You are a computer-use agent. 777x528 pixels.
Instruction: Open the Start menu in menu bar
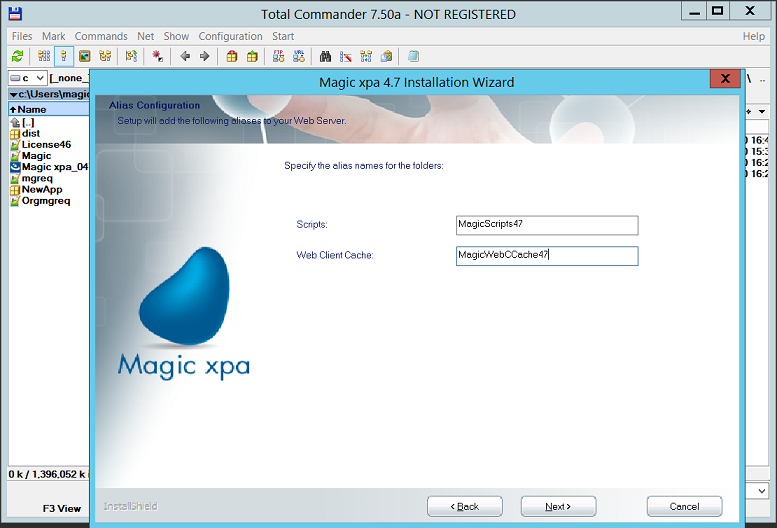tap(283, 36)
